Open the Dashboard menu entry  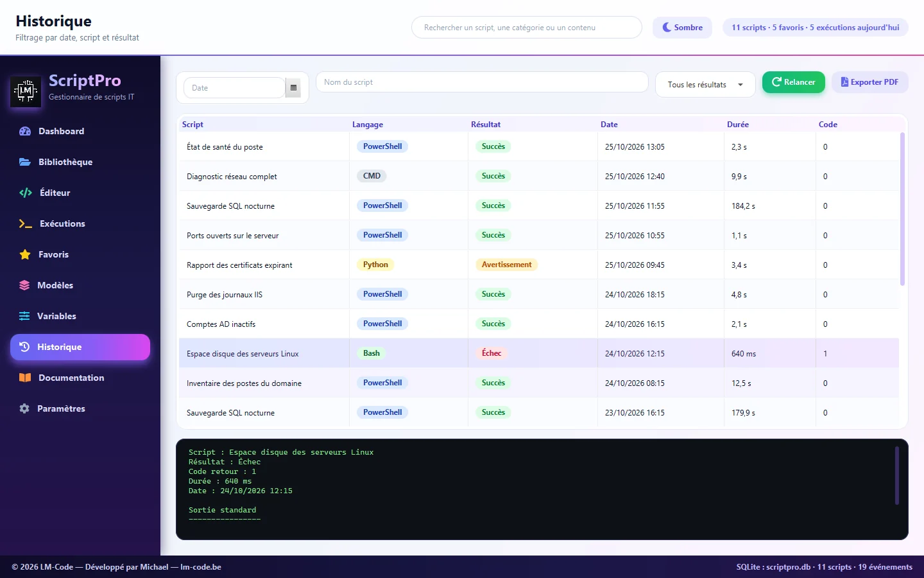80,131
